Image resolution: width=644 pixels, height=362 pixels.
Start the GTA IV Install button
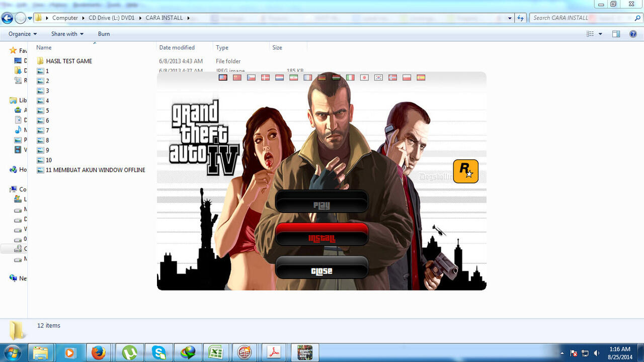pos(321,234)
